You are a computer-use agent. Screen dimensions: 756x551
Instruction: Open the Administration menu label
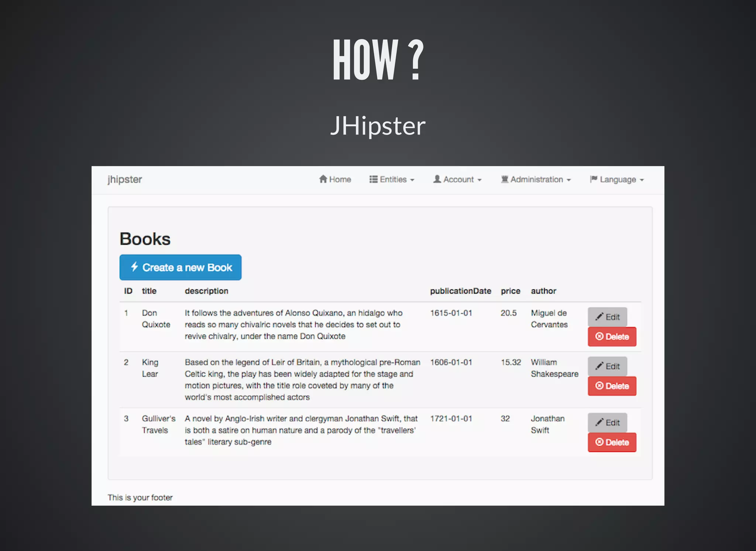coord(537,179)
